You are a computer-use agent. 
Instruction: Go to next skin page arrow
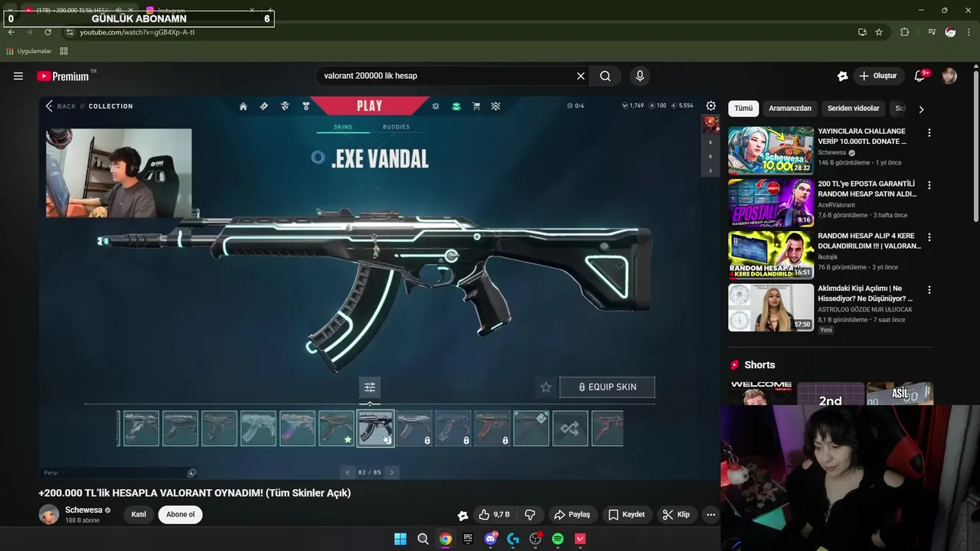391,472
